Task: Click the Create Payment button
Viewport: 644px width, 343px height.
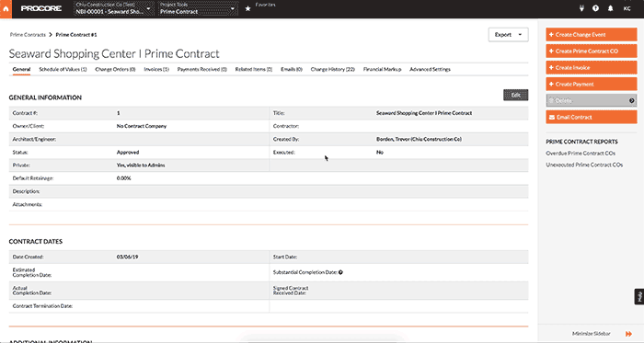Action: click(592, 84)
